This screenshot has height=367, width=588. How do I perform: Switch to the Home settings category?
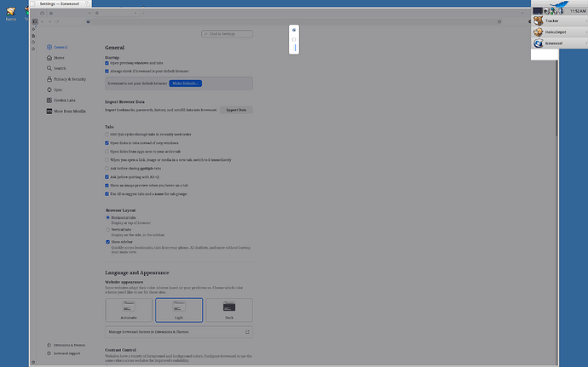(59, 58)
